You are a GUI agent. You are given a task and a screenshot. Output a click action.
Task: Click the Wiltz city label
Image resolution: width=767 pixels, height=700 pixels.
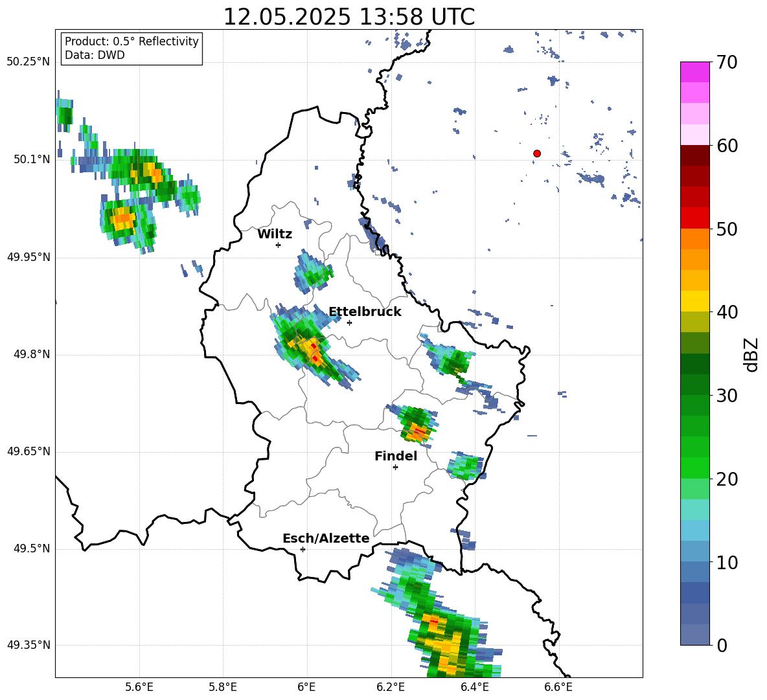[x=275, y=234]
